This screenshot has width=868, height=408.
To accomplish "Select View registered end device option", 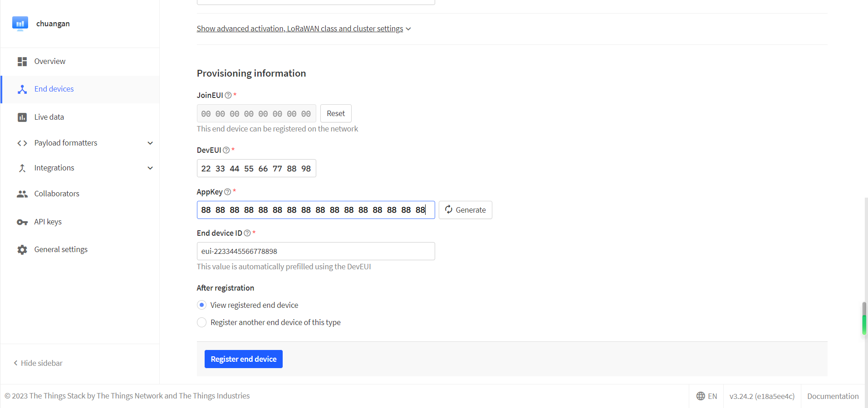I will (202, 305).
